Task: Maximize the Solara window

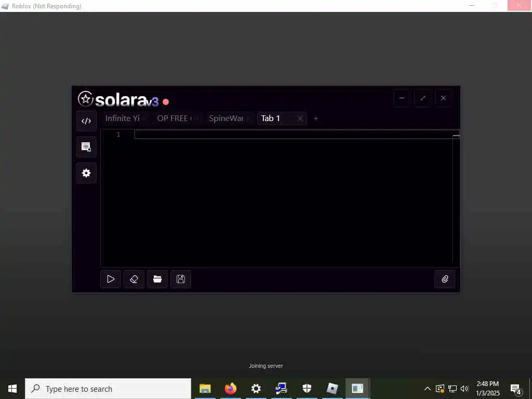Action: pyautogui.click(x=423, y=98)
